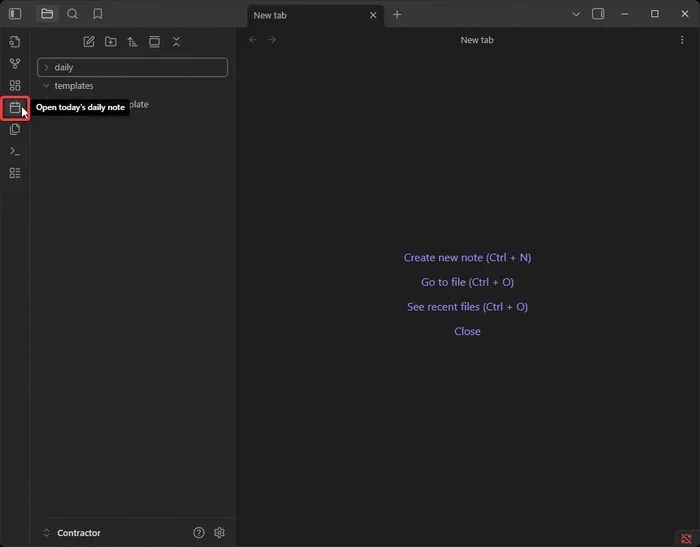Click See recent files link
Image resolution: width=700 pixels, height=547 pixels.
tap(467, 307)
